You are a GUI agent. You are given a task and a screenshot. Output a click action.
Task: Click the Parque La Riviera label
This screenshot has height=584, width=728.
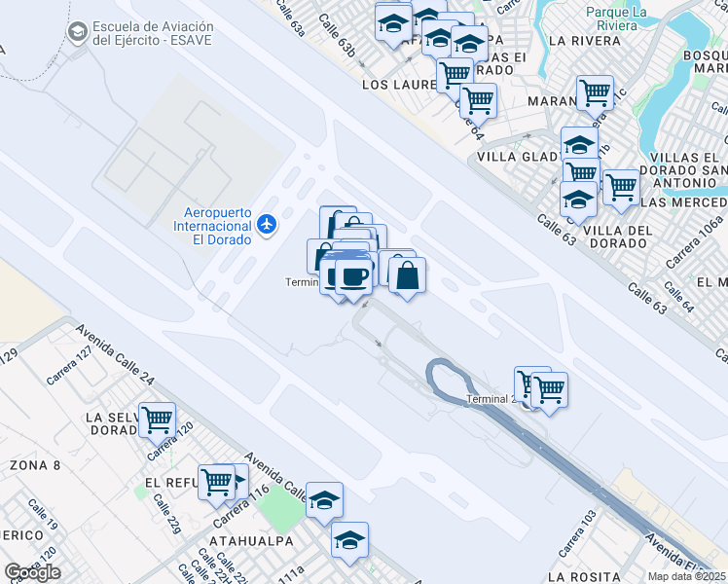[616, 18]
